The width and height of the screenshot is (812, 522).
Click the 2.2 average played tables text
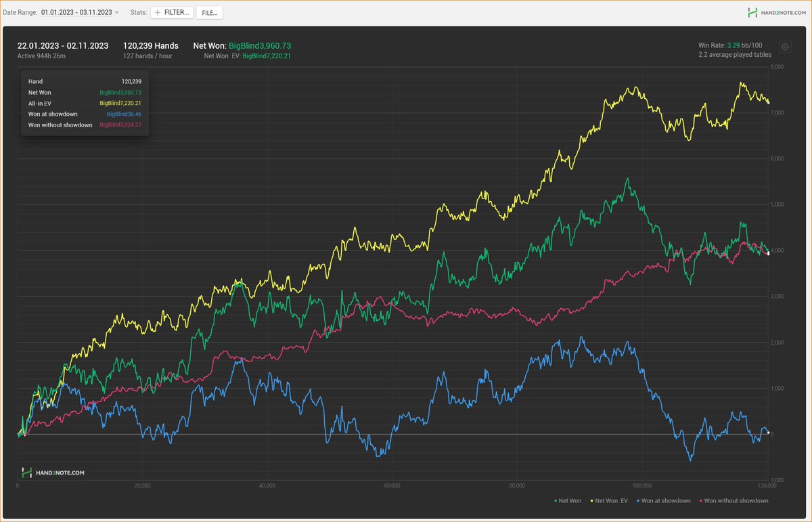tap(735, 53)
